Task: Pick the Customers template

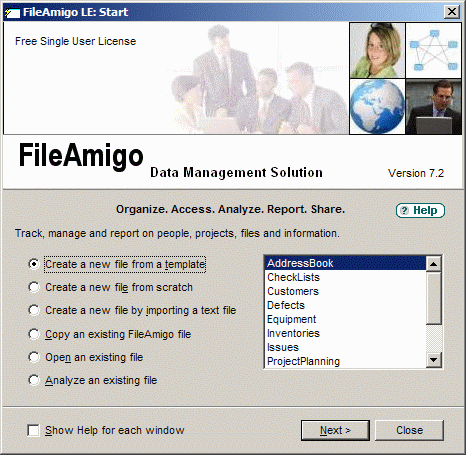Action: click(346, 291)
